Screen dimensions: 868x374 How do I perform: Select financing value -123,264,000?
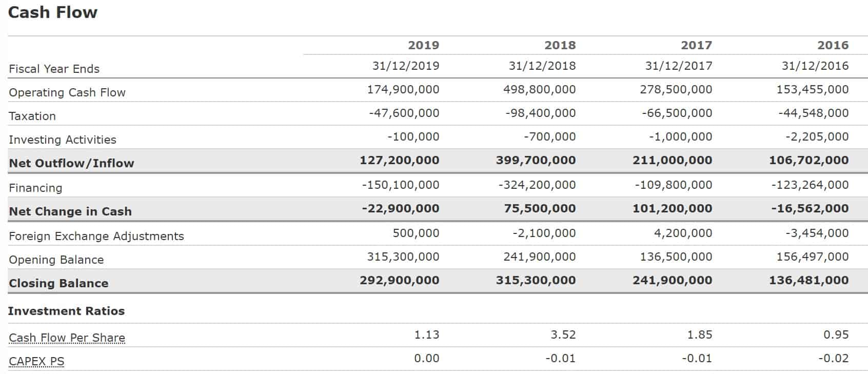coord(810,185)
